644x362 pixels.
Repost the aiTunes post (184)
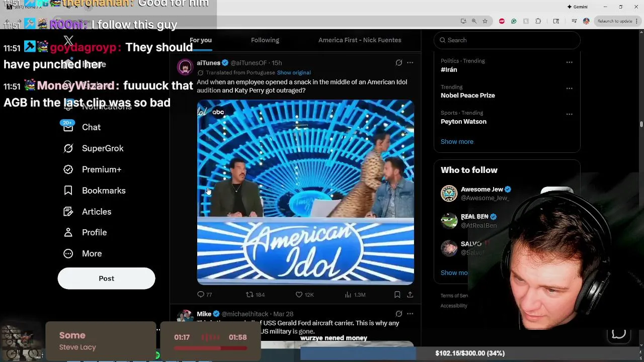pyautogui.click(x=255, y=295)
